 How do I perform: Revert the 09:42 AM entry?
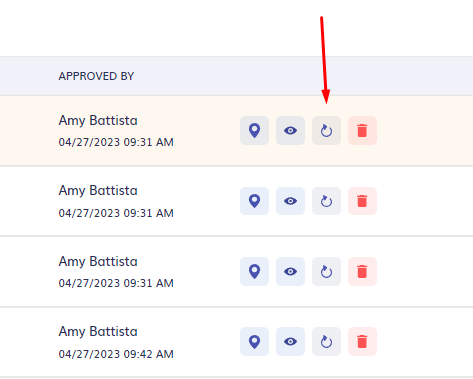[x=326, y=341]
